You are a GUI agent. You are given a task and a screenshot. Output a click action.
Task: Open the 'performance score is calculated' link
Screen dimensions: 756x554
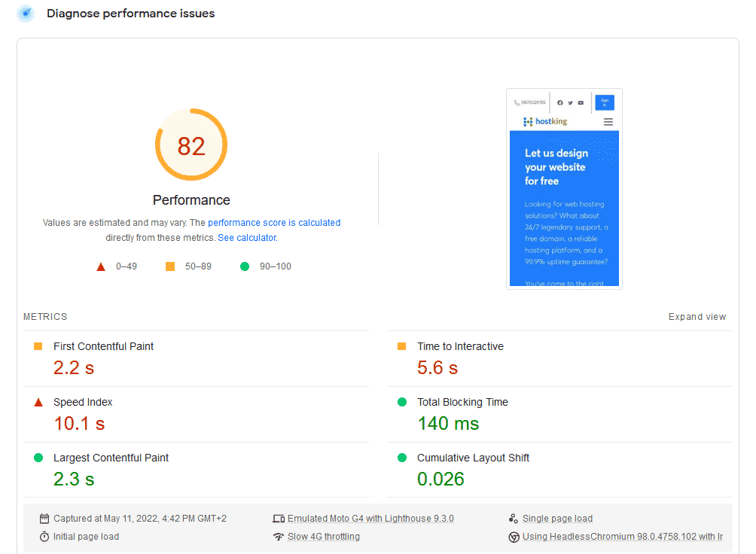[x=274, y=223]
